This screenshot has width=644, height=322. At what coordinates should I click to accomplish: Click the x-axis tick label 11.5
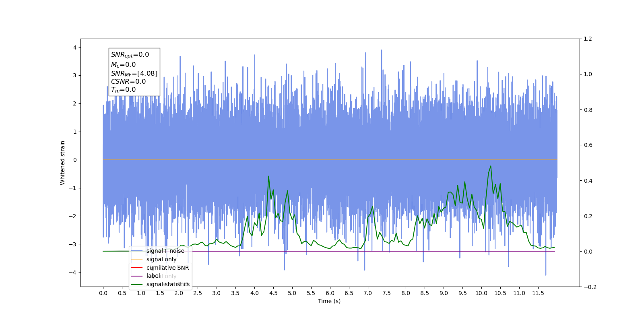coord(538,293)
